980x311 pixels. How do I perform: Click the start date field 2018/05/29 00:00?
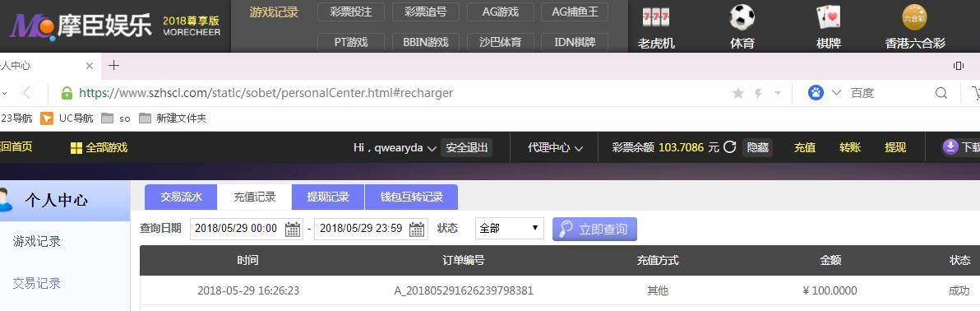(x=247, y=229)
